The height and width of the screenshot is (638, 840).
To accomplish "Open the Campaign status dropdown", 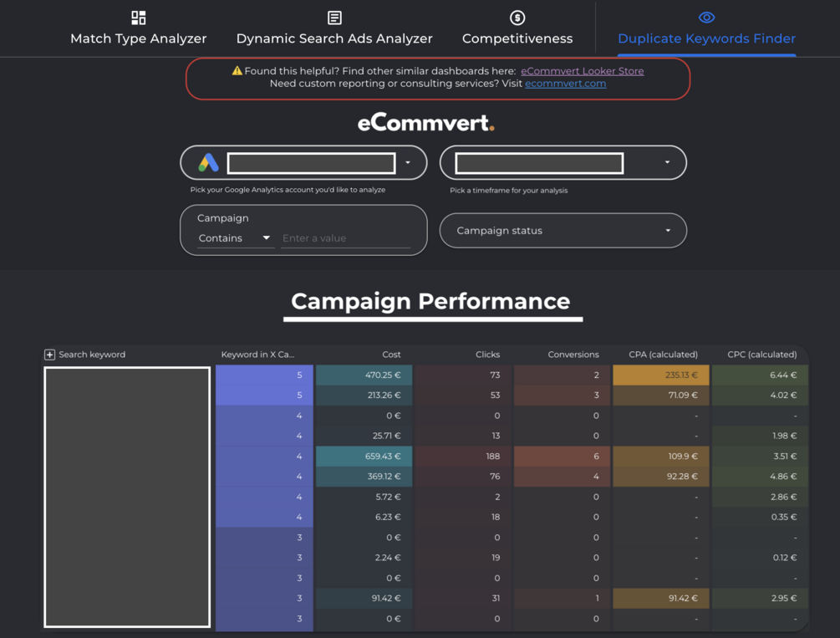I will point(563,231).
